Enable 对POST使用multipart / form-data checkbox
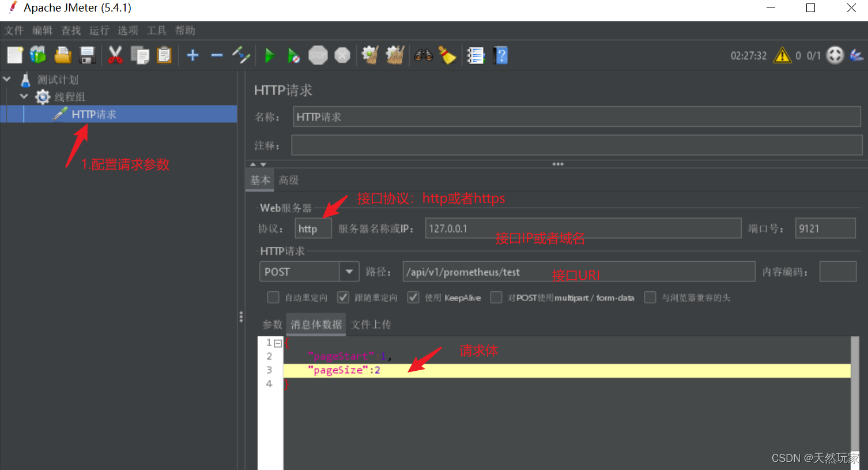The image size is (868, 470). click(496, 298)
